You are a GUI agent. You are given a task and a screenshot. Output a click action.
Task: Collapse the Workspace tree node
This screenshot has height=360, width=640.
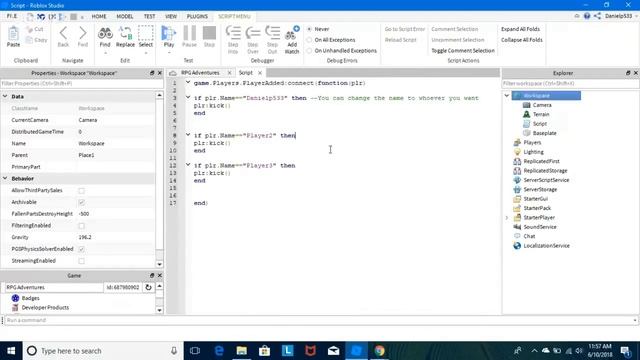[507, 96]
